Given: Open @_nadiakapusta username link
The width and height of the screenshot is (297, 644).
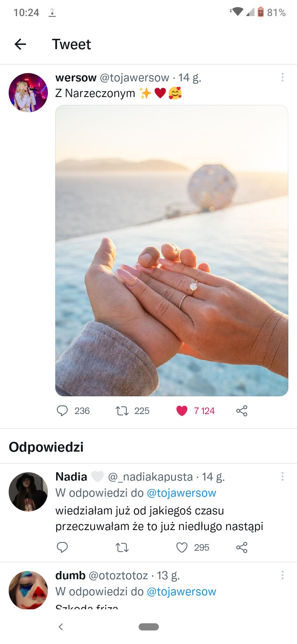Looking at the screenshot, I should point(150,477).
